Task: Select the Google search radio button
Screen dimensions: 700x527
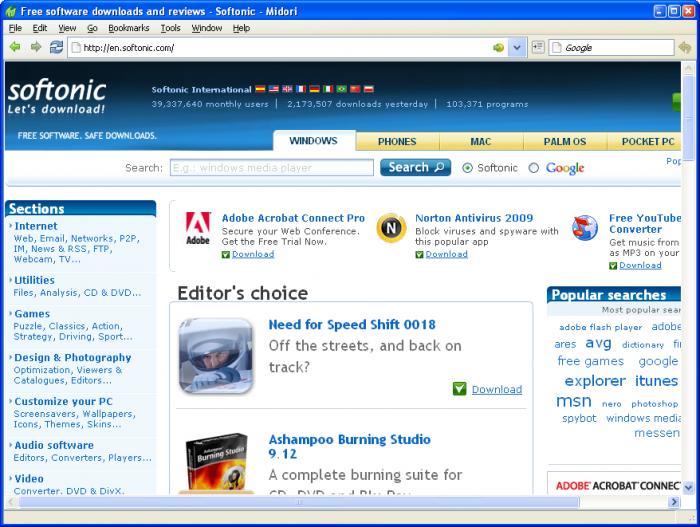Action: pos(533,168)
